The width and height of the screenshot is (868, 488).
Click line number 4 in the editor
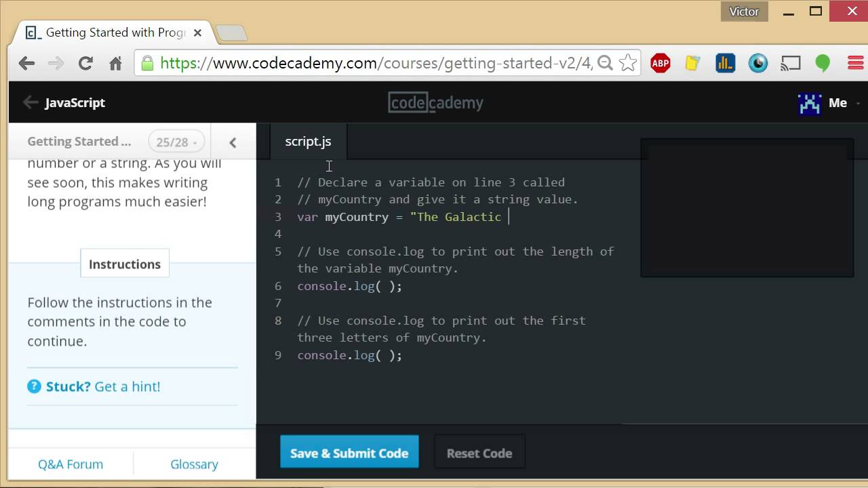[278, 234]
